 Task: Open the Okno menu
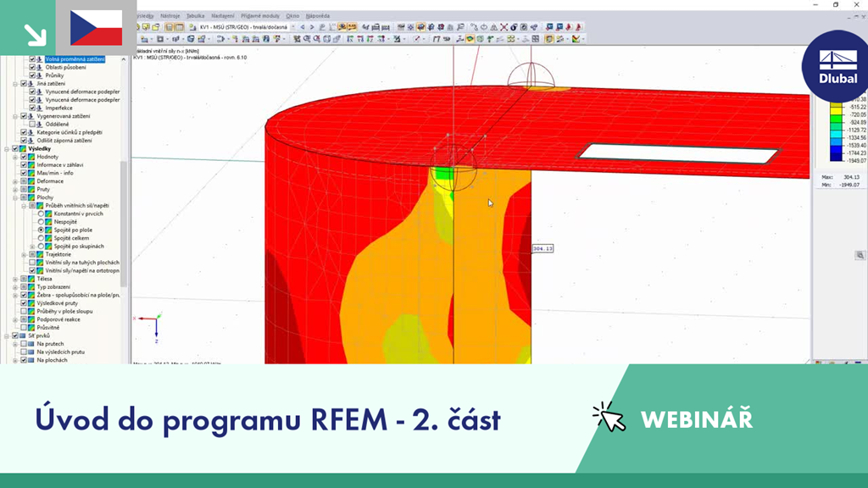(x=292, y=16)
